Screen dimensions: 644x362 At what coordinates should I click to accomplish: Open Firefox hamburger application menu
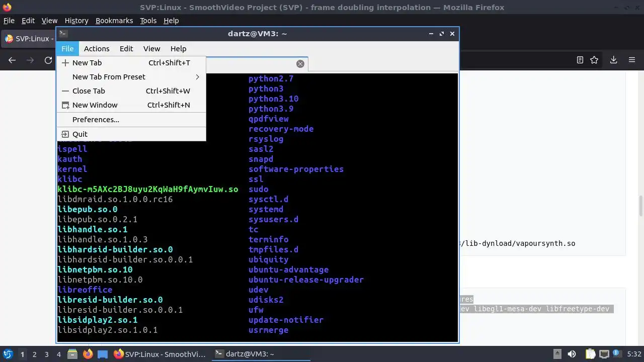[x=632, y=60]
